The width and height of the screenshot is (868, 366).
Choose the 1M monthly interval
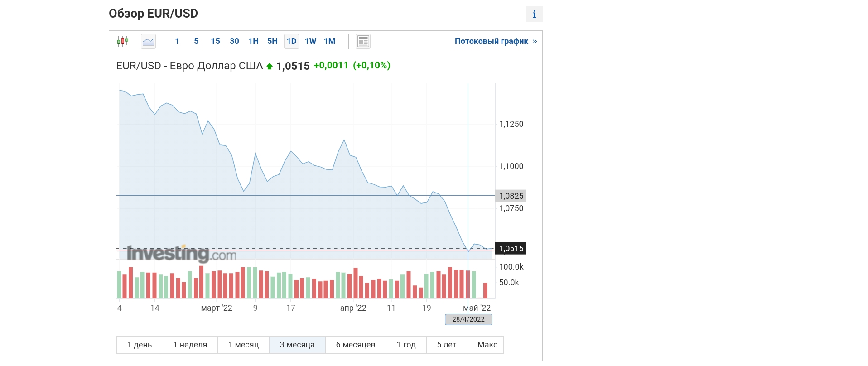(329, 41)
